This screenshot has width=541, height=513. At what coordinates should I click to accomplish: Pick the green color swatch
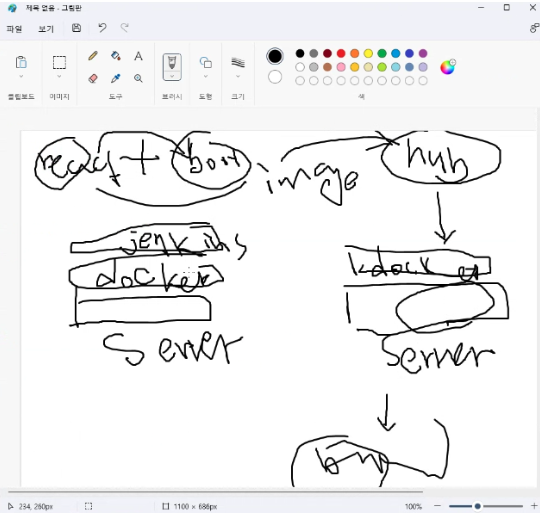(x=382, y=53)
